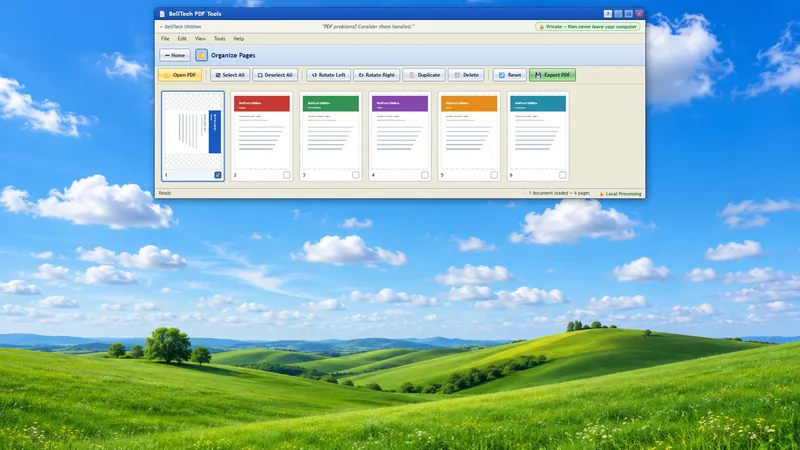The height and width of the screenshot is (450, 800).
Task: Open the Tools menu
Action: pos(219,39)
